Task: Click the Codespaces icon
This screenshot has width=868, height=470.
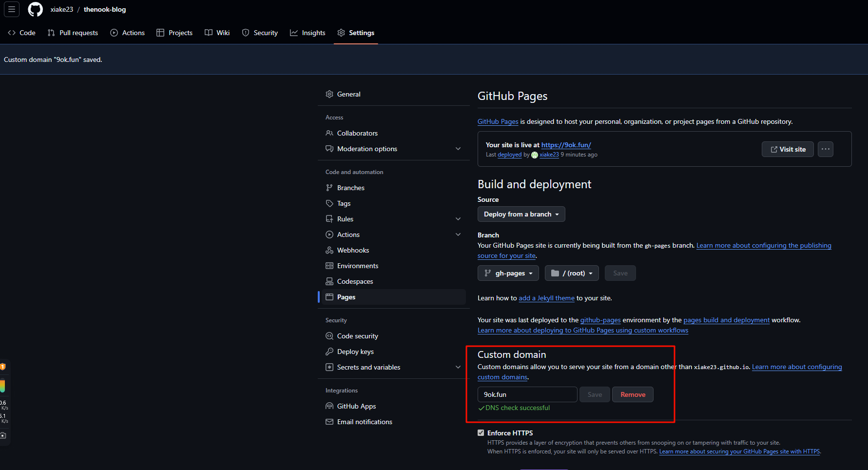Action: pyautogui.click(x=329, y=281)
